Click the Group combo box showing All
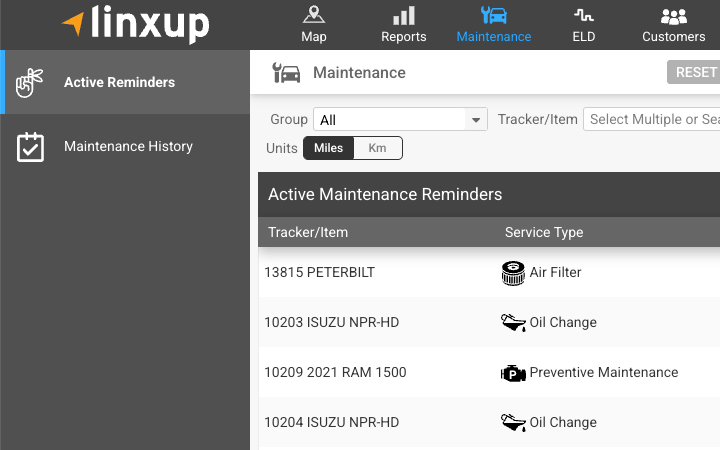The width and height of the screenshot is (720, 450). [400, 119]
